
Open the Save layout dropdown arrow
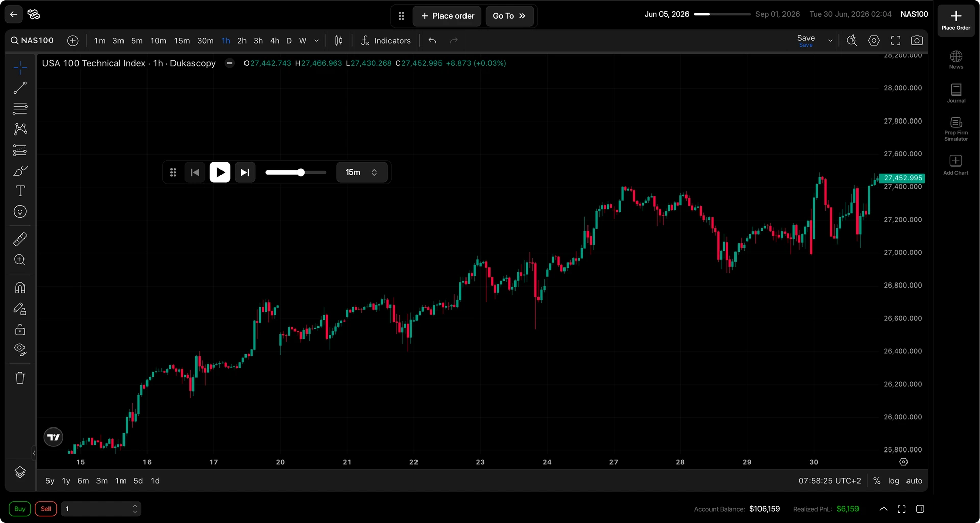(x=830, y=41)
